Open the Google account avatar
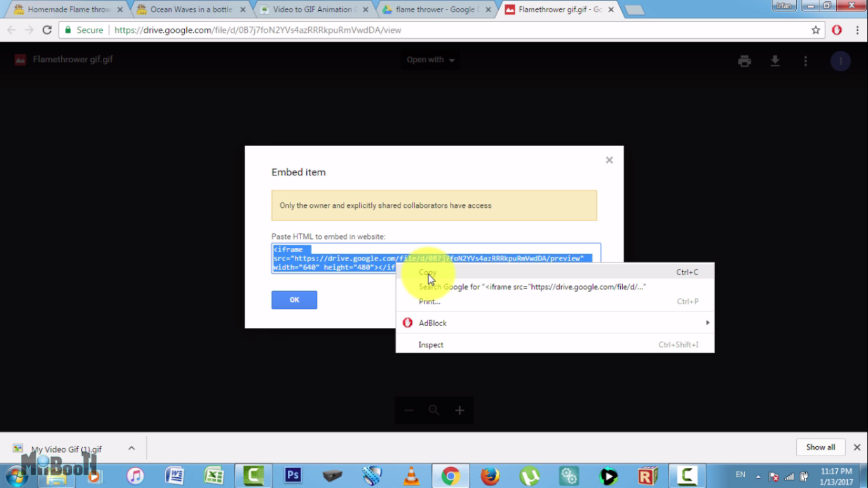This screenshot has height=488, width=868. point(841,61)
